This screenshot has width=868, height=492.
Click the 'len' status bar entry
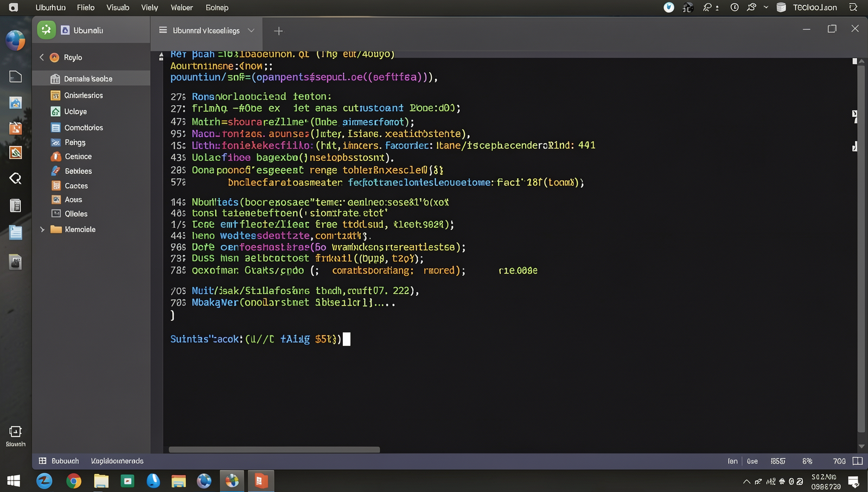(x=733, y=461)
